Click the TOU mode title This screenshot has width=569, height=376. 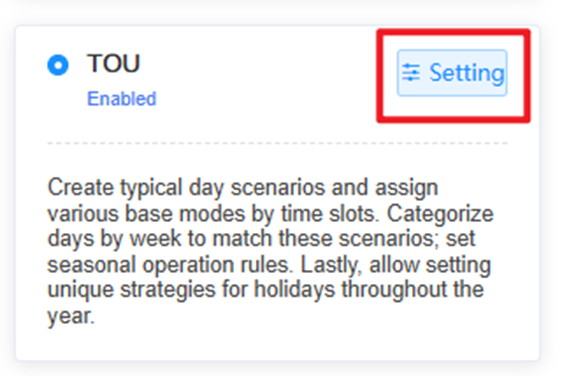point(113,64)
